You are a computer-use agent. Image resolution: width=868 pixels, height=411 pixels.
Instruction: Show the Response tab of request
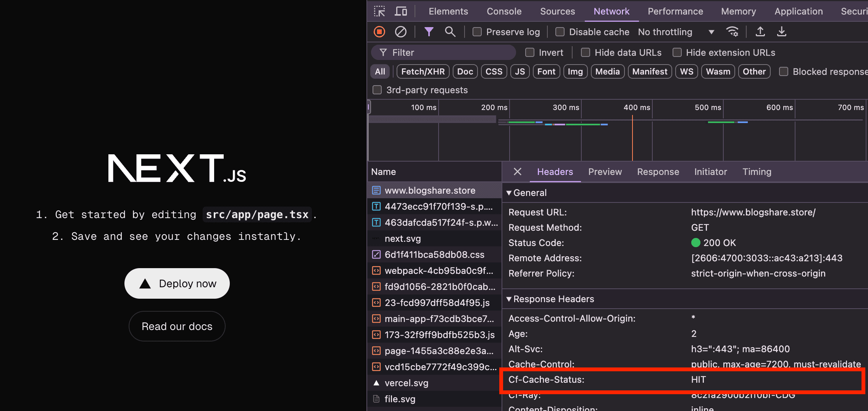[x=658, y=172]
